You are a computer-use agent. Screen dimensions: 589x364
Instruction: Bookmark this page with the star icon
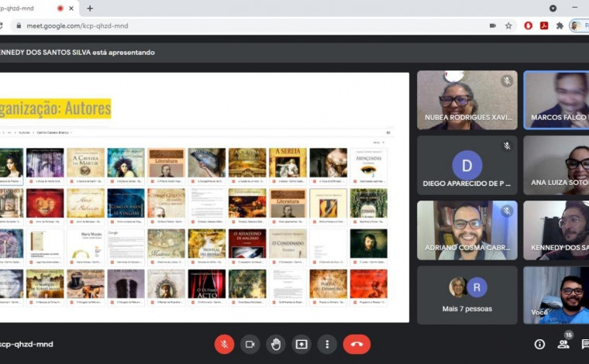[x=508, y=26]
